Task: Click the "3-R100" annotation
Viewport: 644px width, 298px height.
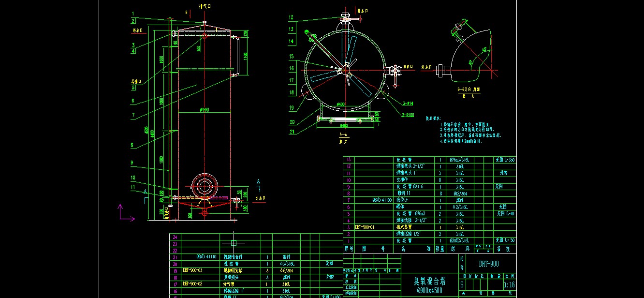Action: [408, 115]
